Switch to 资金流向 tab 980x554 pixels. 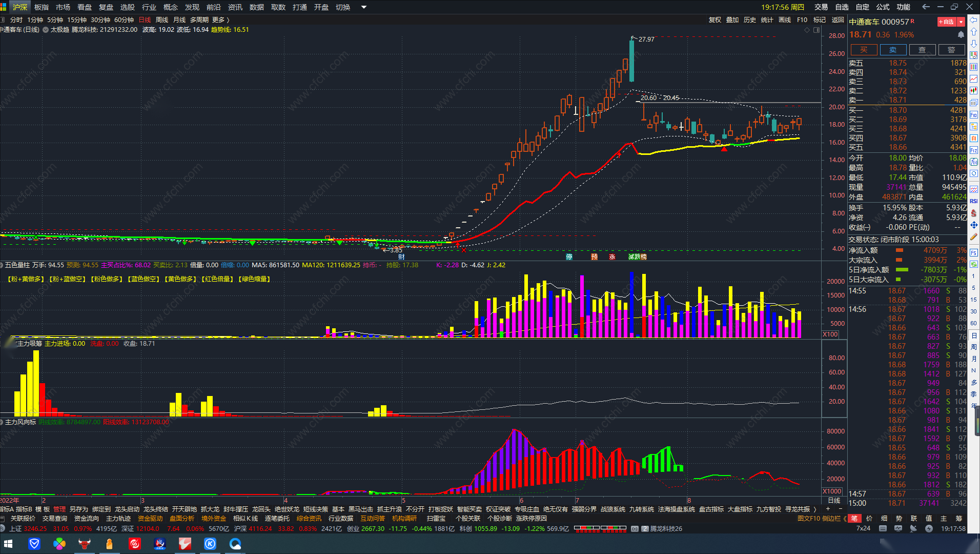pyautogui.click(x=87, y=519)
